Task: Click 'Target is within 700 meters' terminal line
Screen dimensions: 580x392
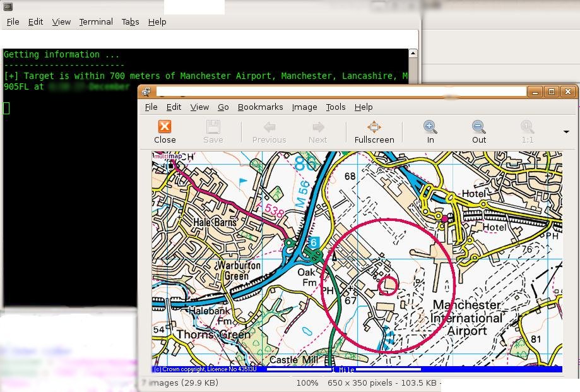Action: [206, 76]
